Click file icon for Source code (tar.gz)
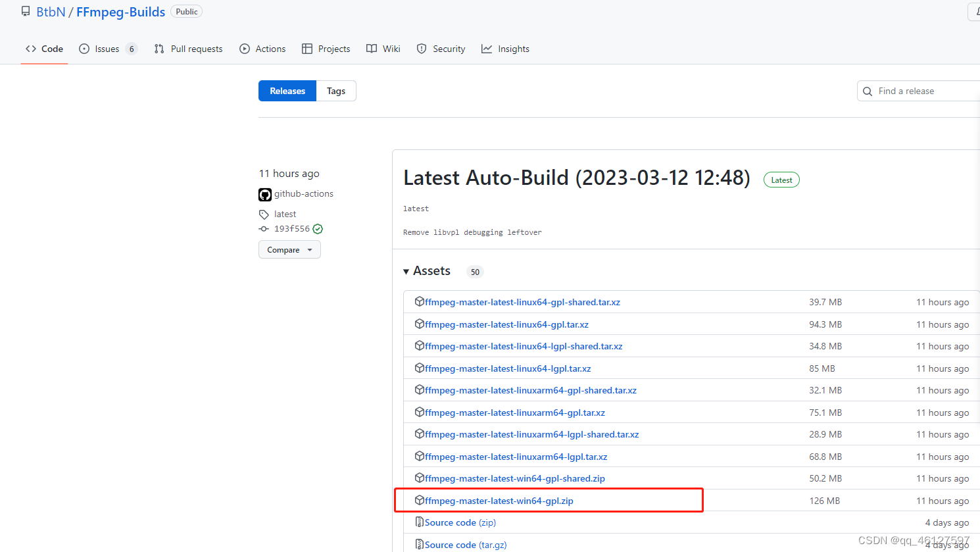This screenshot has width=980, height=552. click(420, 544)
